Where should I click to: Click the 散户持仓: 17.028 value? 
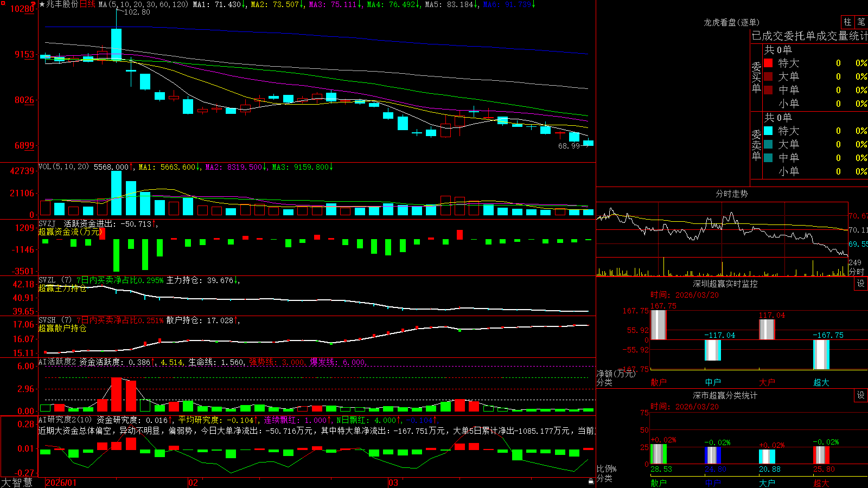point(203,320)
